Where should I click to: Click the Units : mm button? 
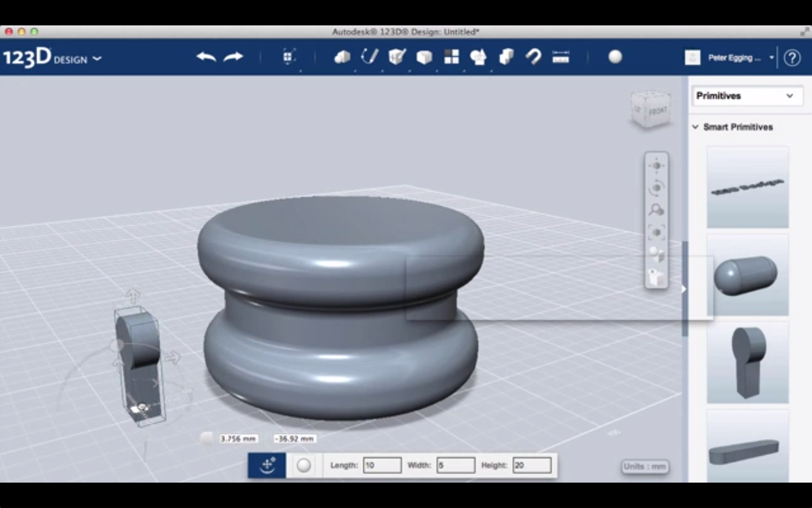[645, 466]
